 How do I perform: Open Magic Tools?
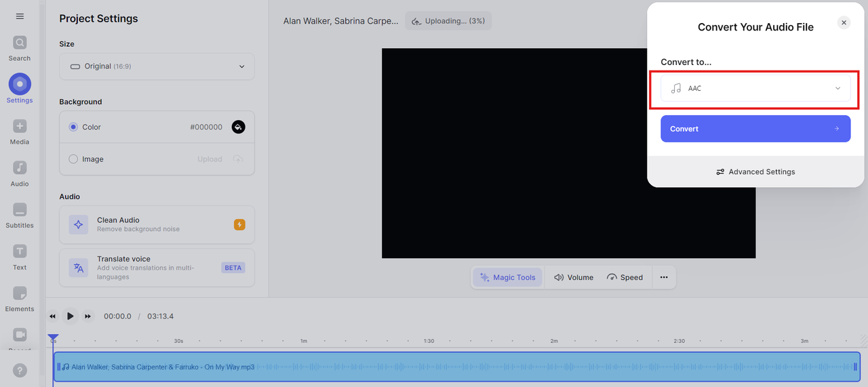[x=507, y=277]
